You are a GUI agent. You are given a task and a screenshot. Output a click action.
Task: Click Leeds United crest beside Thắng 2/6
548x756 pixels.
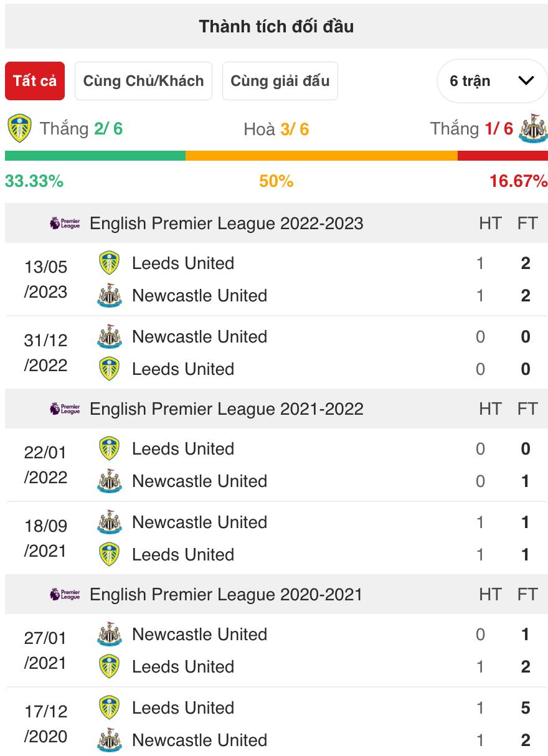click(x=19, y=128)
